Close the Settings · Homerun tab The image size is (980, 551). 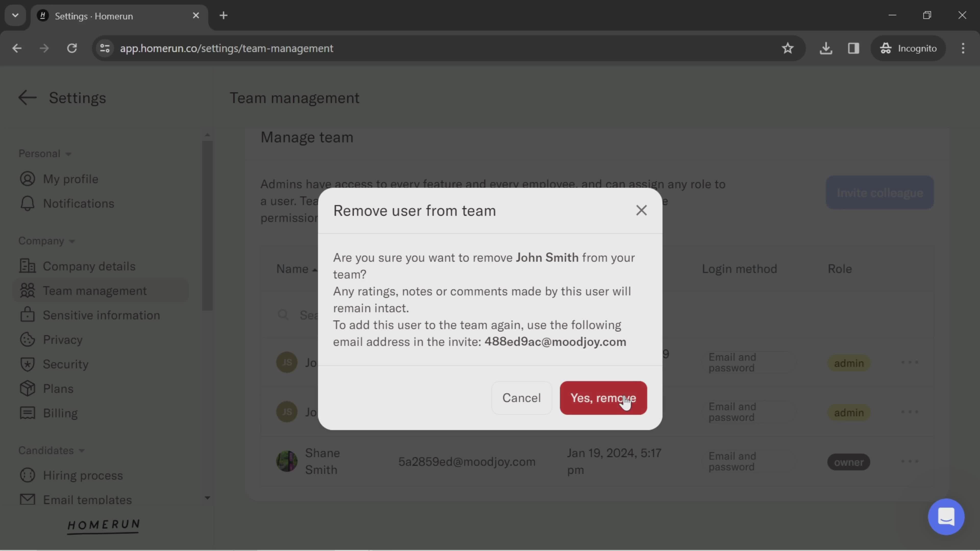point(196,16)
